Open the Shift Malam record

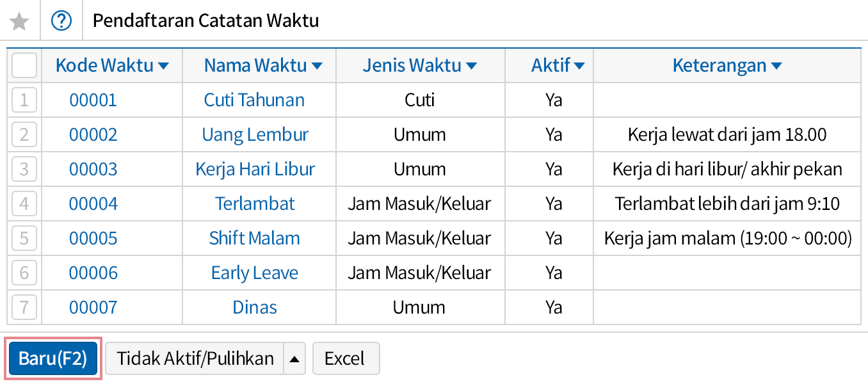tap(255, 238)
